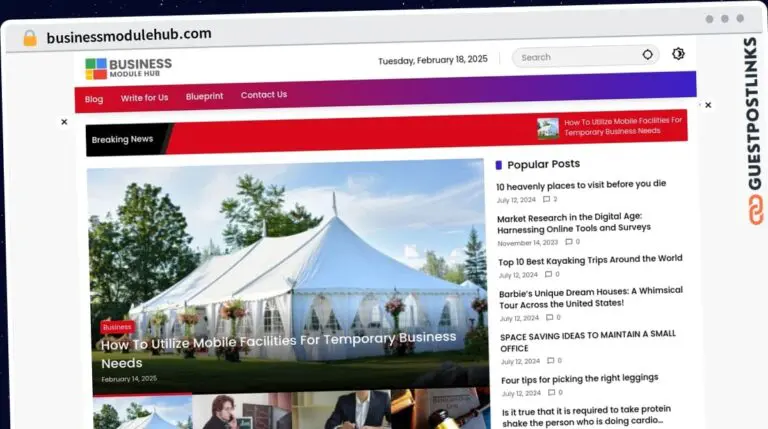
Task: Open Four tips for picking leggings post
Action: tap(579, 378)
